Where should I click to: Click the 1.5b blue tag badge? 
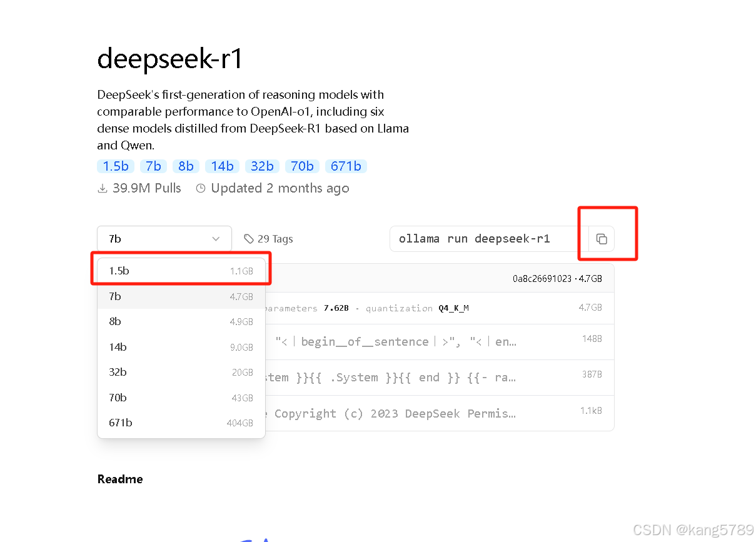(x=116, y=166)
